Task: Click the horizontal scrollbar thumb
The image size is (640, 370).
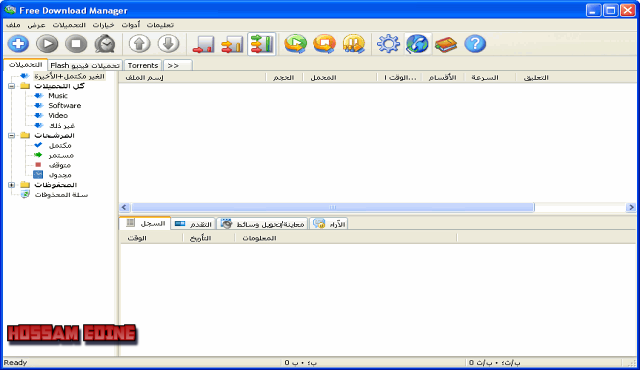Action: tap(333, 208)
